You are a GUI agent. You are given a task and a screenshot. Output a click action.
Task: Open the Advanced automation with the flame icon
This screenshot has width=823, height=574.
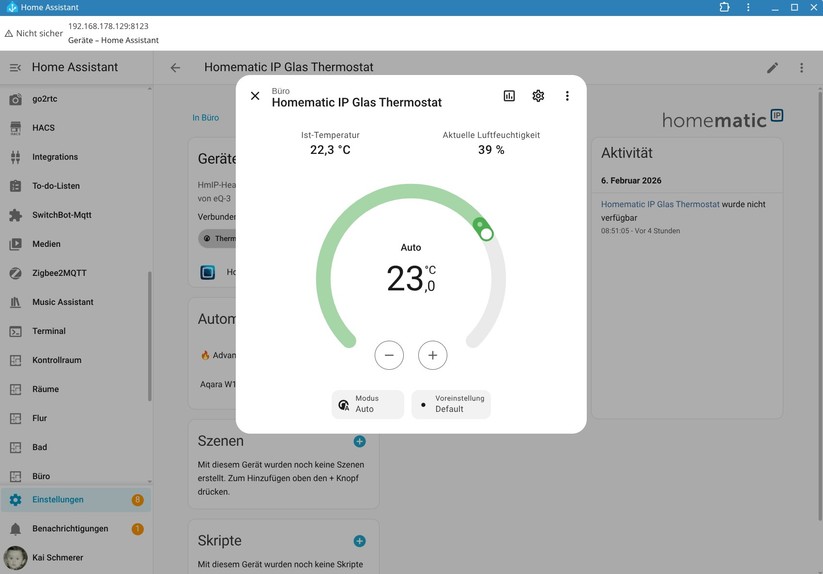pyautogui.click(x=218, y=355)
